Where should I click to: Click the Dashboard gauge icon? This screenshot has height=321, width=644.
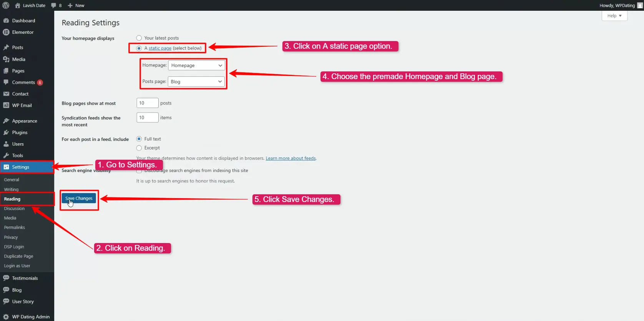tap(6, 21)
